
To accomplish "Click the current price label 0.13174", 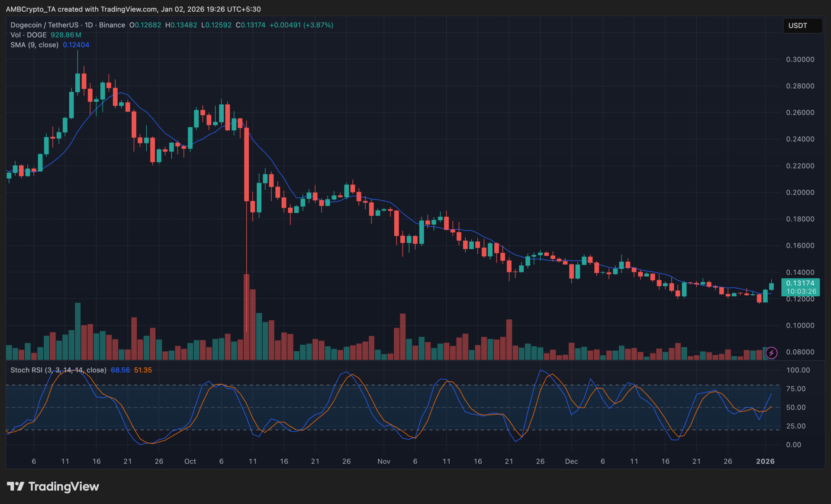I will click(x=800, y=283).
